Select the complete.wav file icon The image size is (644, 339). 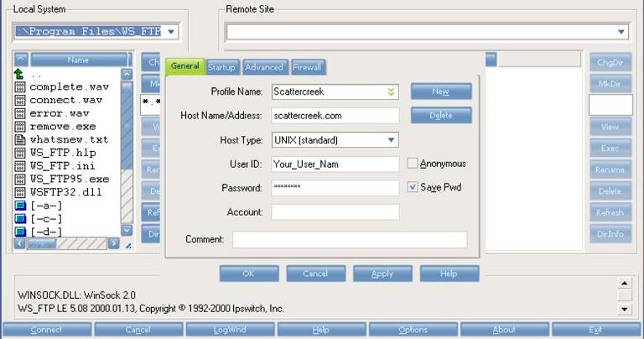20,86
